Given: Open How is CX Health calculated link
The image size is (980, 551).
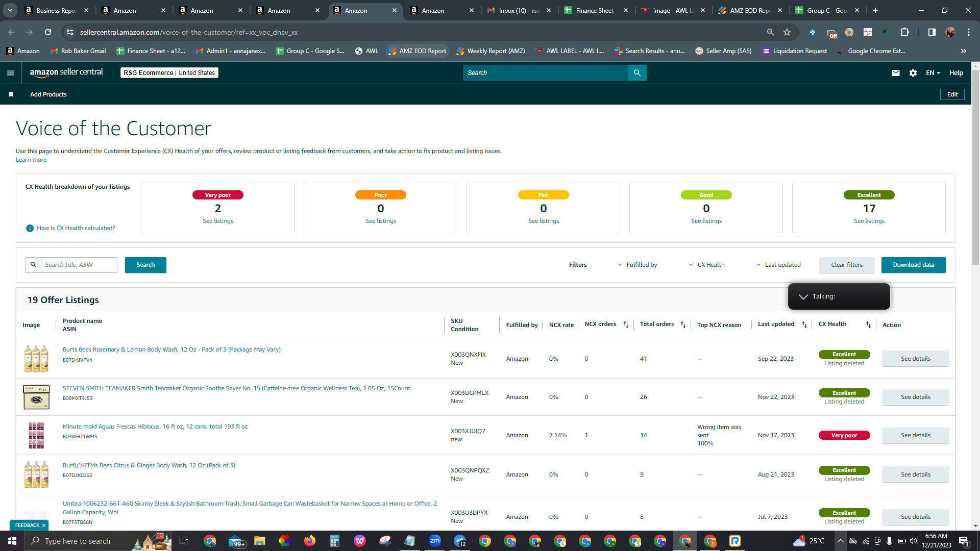Looking at the screenshot, I should (76, 228).
